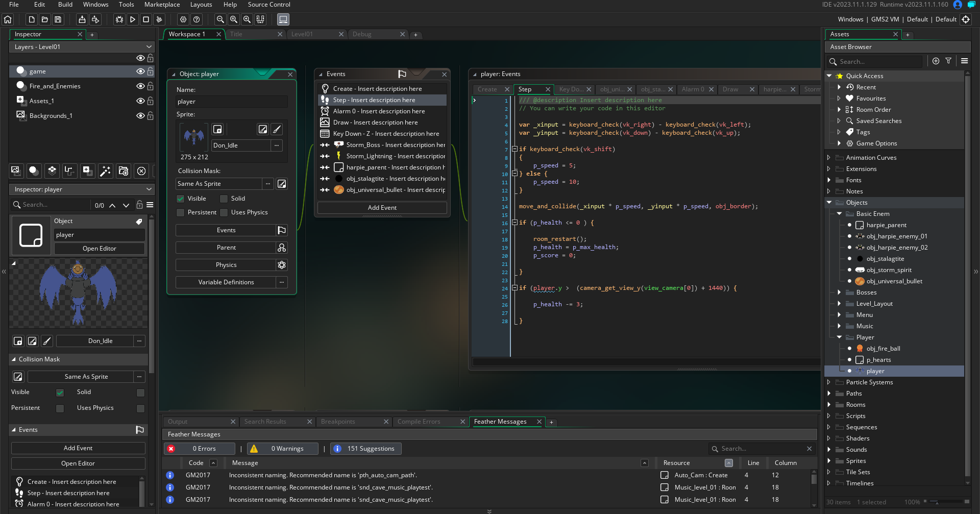
Task: Open the Marketplace menu
Action: click(162, 5)
